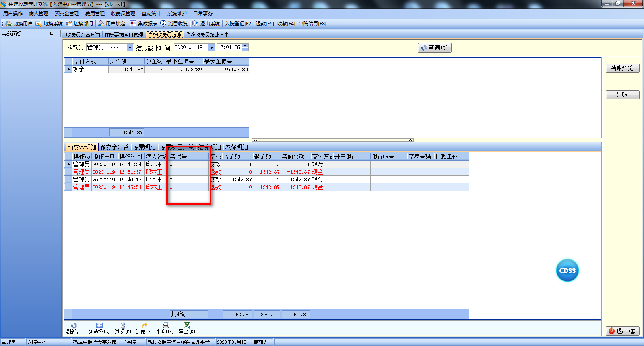644x346 pixels.
Task: Decrease the cutoff time with down spinner
Action: pos(245,49)
